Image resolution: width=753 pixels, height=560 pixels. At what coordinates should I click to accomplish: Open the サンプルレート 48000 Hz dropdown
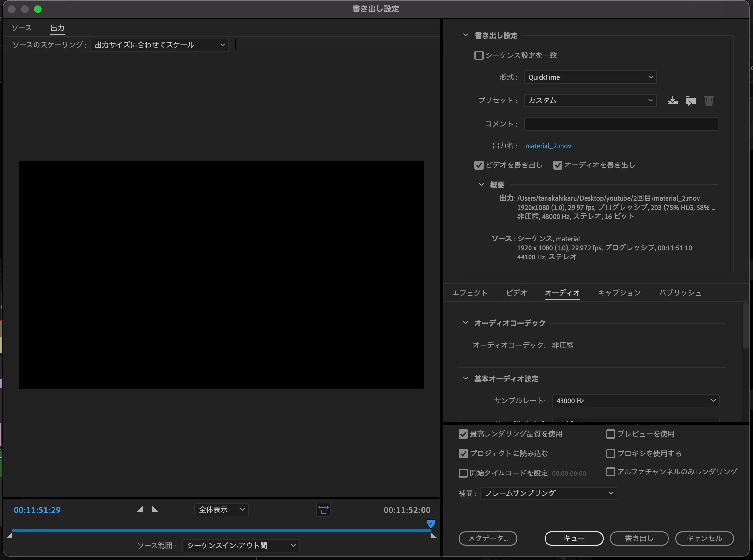tap(636, 401)
